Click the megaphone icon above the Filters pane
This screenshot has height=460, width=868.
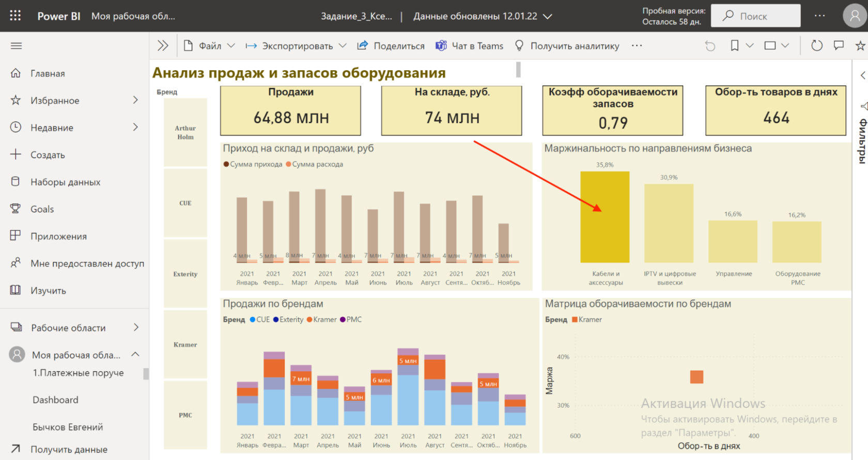(x=864, y=106)
